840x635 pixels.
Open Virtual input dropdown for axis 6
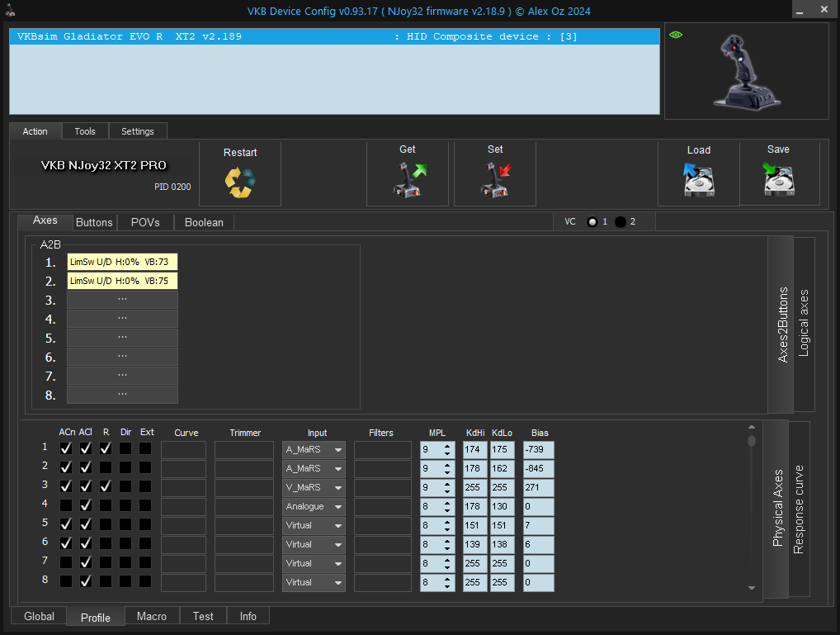pyautogui.click(x=314, y=544)
